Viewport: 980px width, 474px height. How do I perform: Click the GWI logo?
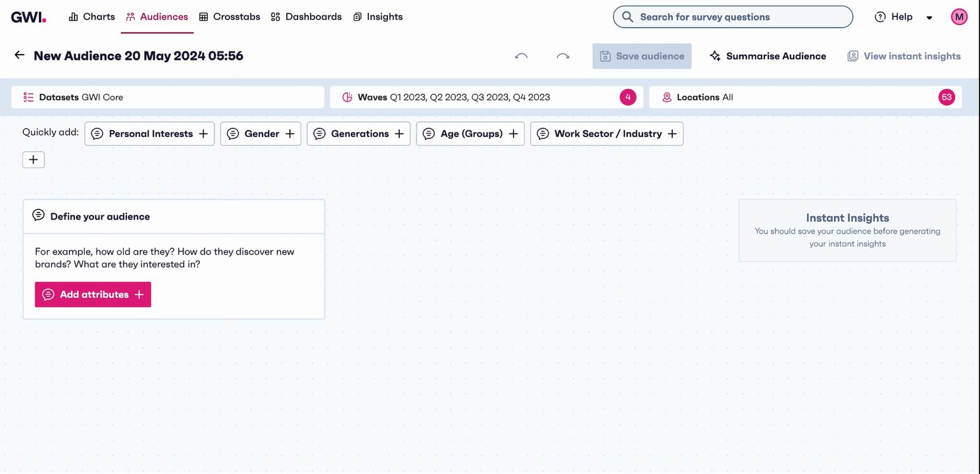[28, 17]
